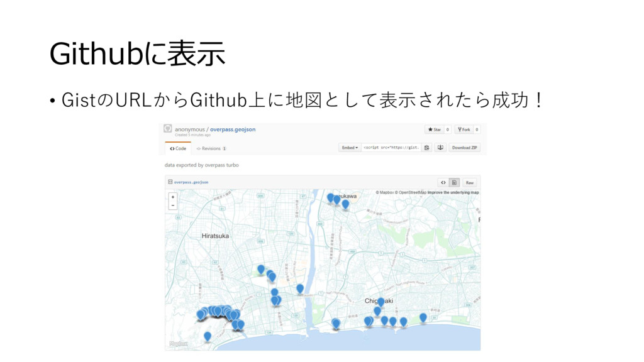Click the overpass.geojson file name link
Image resolution: width=644 pixels, height=362 pixels.
[x=191, y=182]
